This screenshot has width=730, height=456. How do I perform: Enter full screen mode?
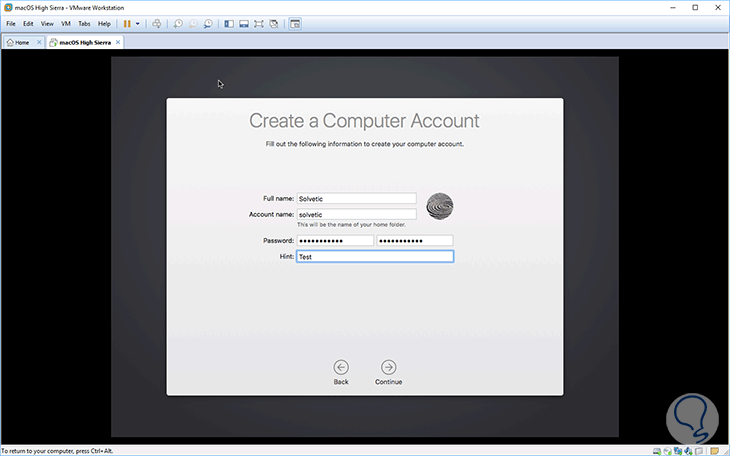point(258,24)
